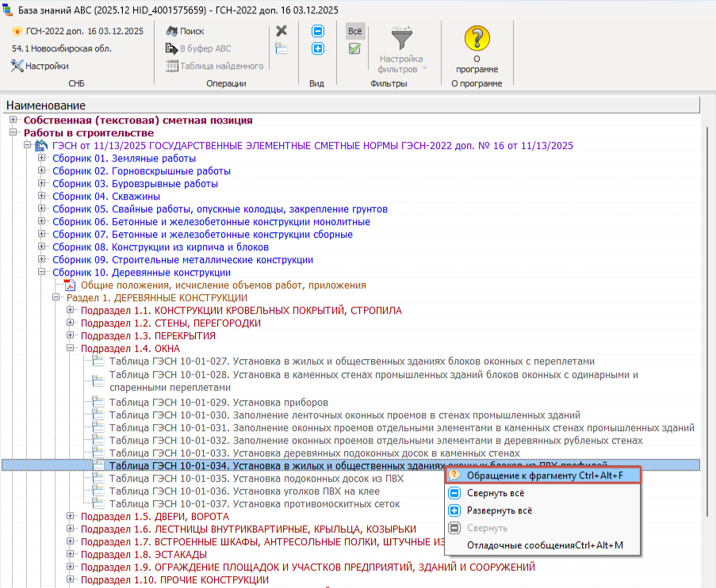Collapse Раздел 1 деревянные конструкции node
The image size is (716, 588).
click(x=56, y=297)
